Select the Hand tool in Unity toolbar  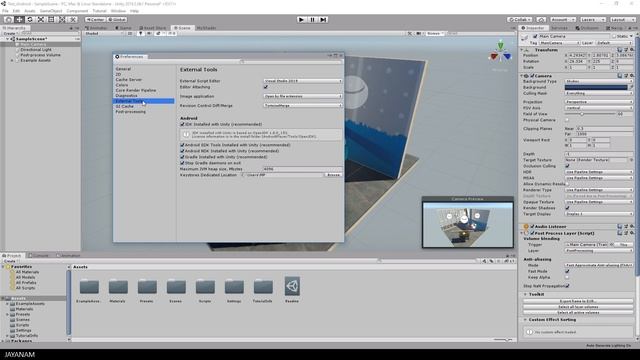pos(8,19)
